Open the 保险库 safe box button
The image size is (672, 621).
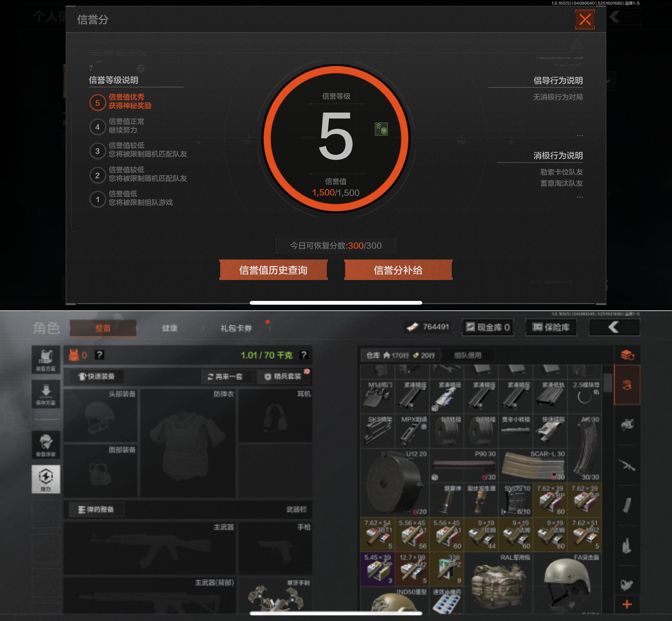pyautogui.click(x=551, y=328)
